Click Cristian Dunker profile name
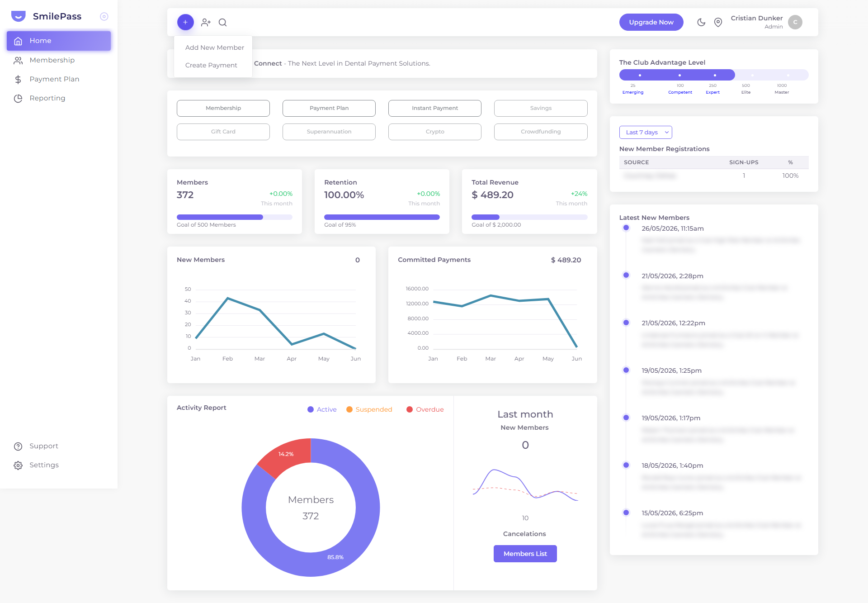868x603 pixels. point(756,18)
